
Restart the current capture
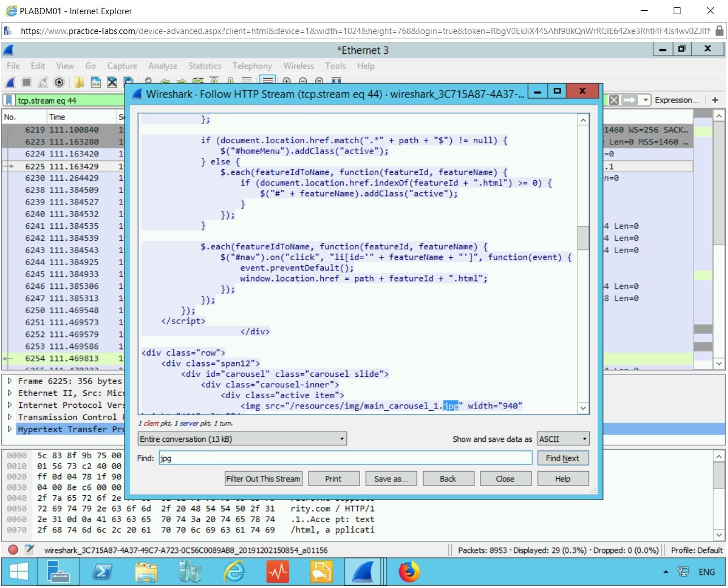point(43,83)
